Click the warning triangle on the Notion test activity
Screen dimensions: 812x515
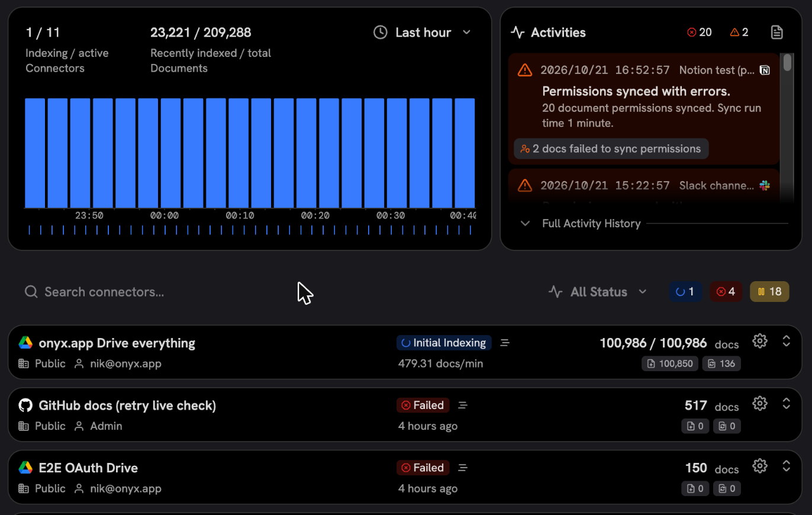click(525, 70)
